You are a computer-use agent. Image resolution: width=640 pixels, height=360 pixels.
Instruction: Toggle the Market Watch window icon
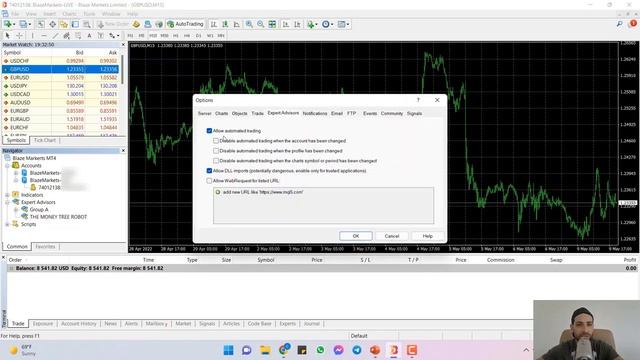41,24
